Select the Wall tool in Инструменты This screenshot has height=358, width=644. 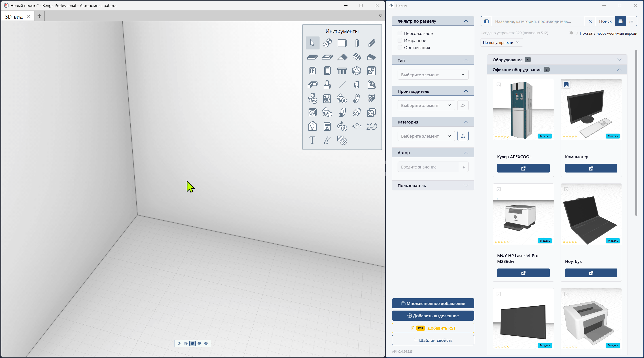click(x=342, y=43)
